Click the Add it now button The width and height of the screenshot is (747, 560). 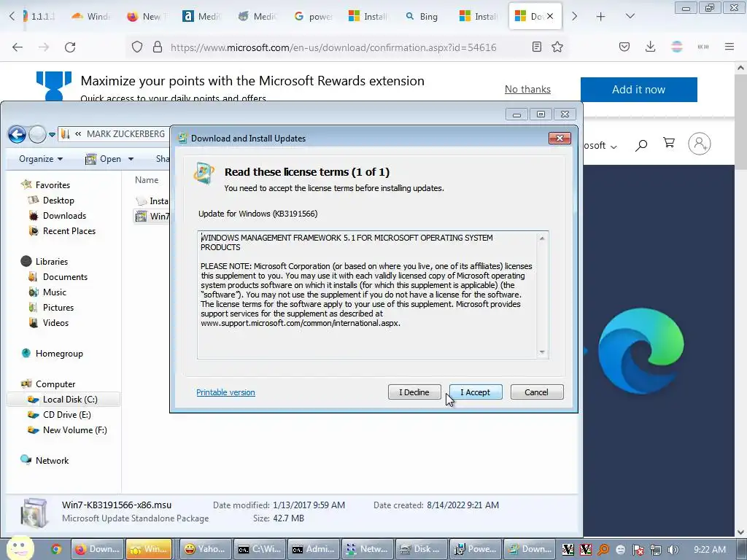(x=638, y=90)
